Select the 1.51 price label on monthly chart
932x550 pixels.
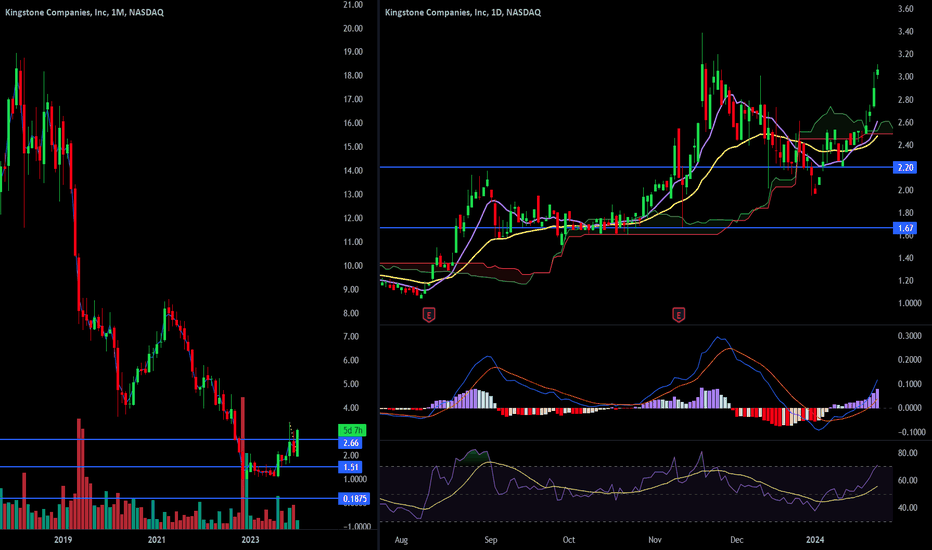tap(351, 467)
